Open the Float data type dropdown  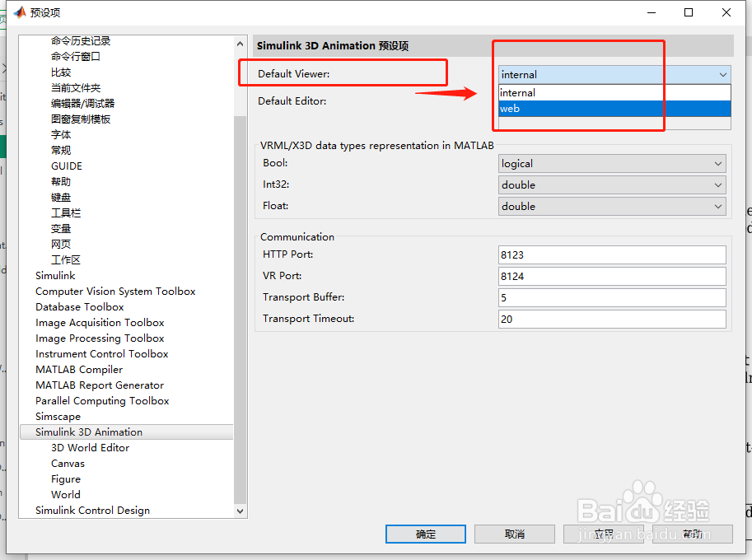(x=612, y=207)
